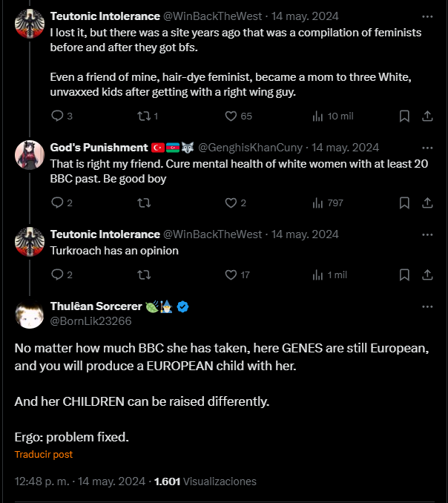Like the post with 65 likes
The image size is (448, 503).
[231, 116]
